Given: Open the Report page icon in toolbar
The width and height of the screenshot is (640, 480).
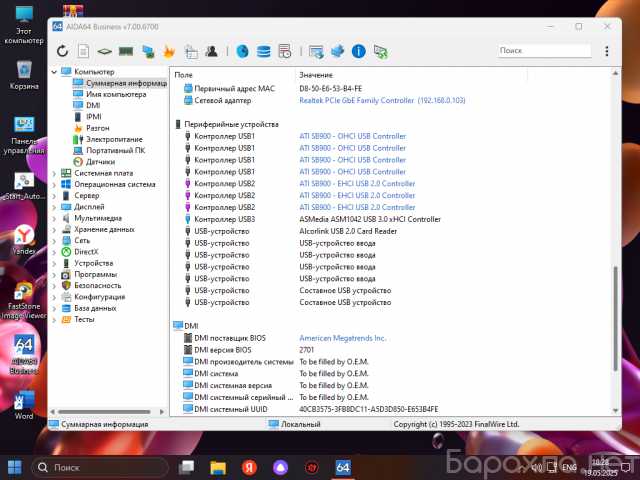Looking at the screenshot, I should tap(83, 51).
